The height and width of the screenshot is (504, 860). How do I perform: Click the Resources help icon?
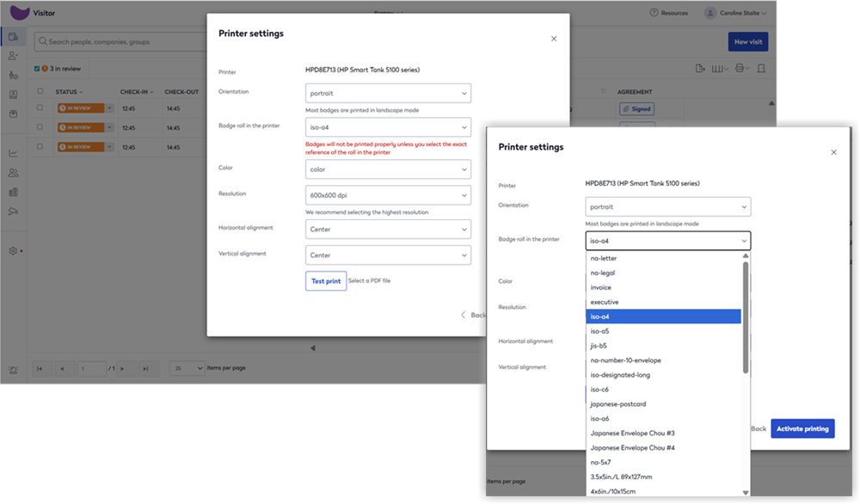coord(655,13)
